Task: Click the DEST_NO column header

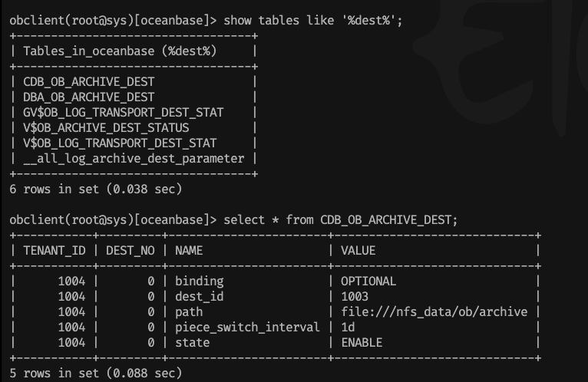Action: (130, 250)
